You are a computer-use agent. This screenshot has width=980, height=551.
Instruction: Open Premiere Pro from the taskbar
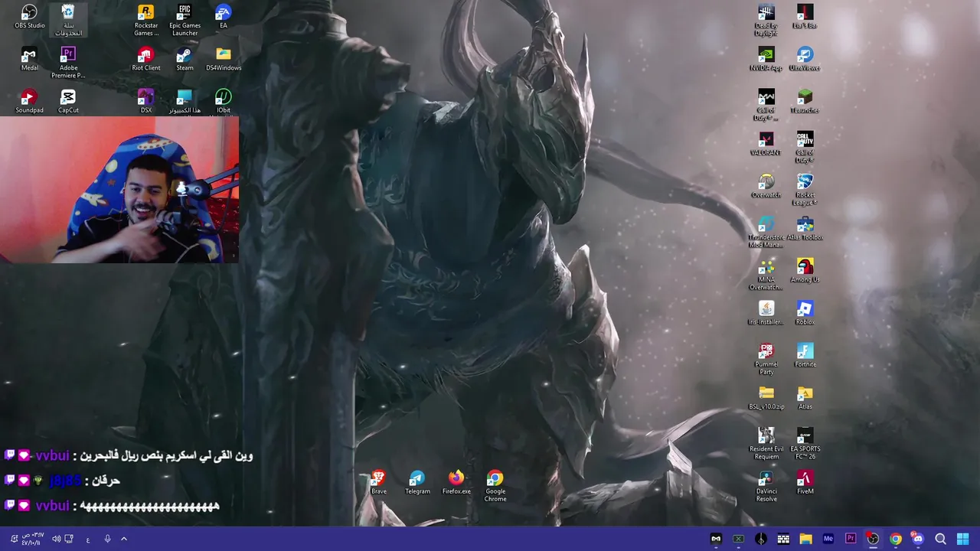(x=850, y=539)
